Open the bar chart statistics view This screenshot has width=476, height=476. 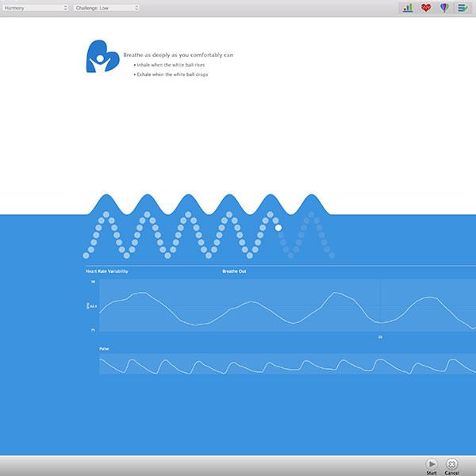pos(408,8)
